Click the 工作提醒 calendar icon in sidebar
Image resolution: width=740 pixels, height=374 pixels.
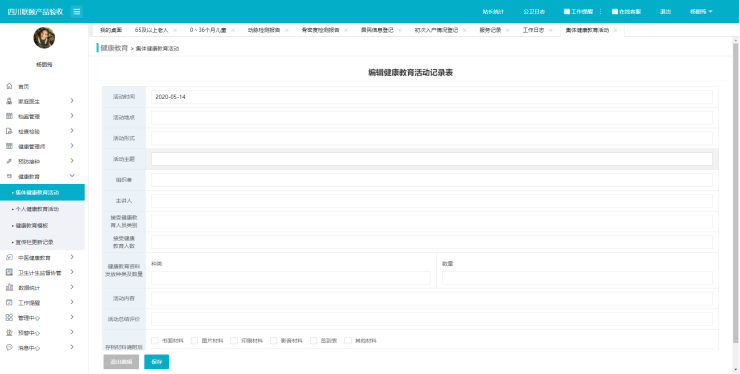point(9,303)
